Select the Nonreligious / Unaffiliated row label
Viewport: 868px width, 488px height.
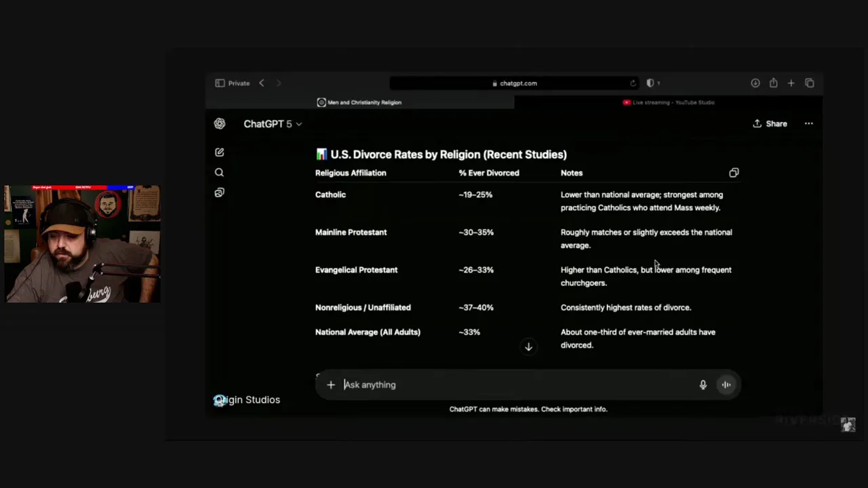tap(363, 308)
